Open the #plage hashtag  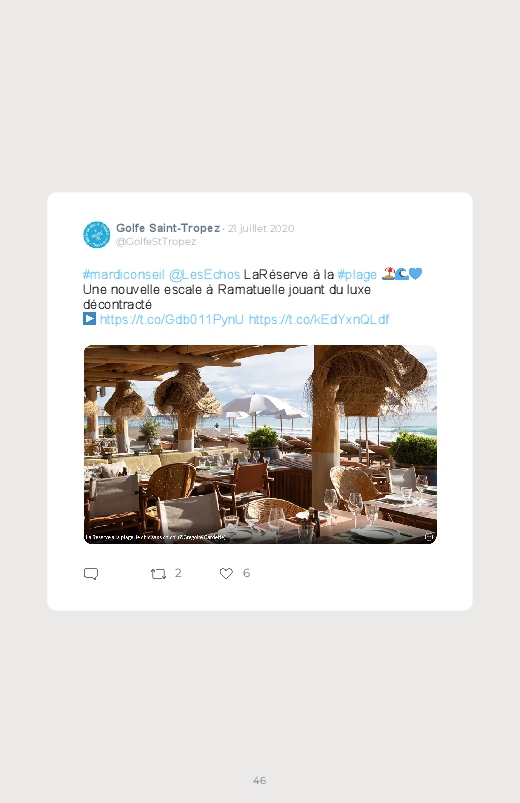(357, 274)
